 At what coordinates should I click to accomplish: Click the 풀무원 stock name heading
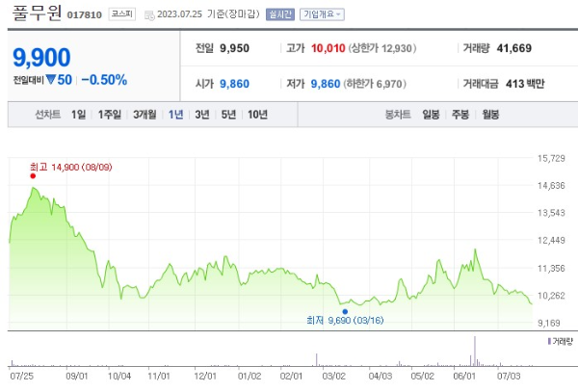[37, 13]
